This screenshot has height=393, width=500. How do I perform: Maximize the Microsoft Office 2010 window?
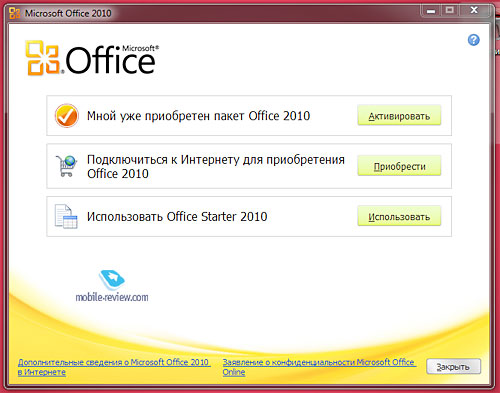click(x=450, y=11)
